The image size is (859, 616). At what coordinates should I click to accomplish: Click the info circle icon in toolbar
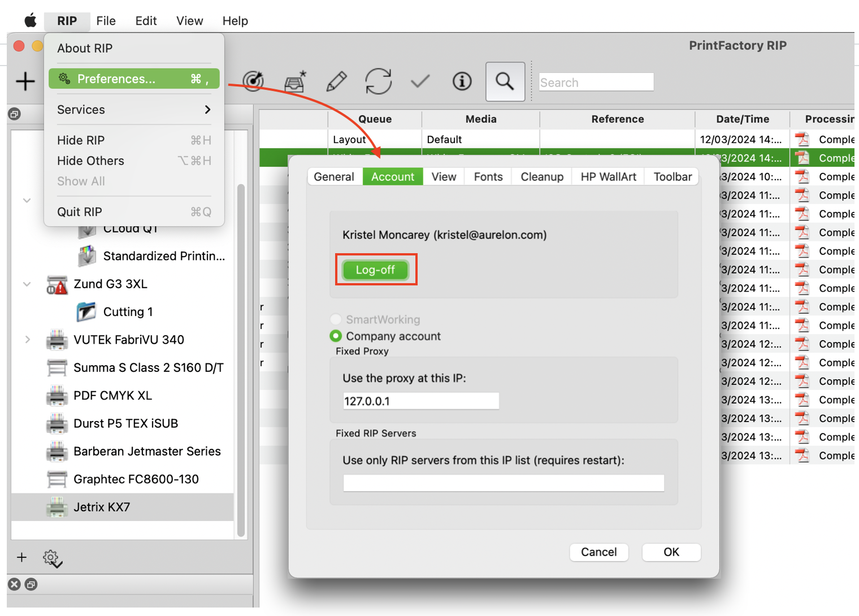pos(462,81)
